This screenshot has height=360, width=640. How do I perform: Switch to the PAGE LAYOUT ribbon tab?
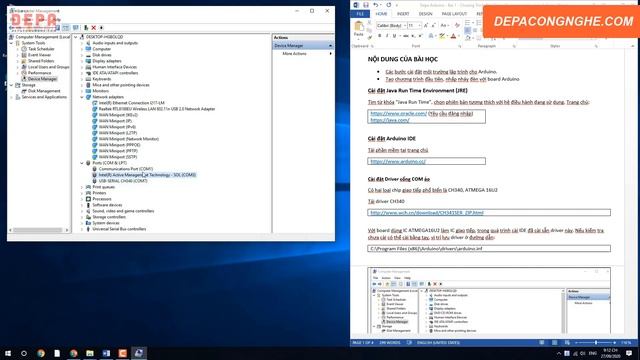pyautogui.click(x=454, y=14)
